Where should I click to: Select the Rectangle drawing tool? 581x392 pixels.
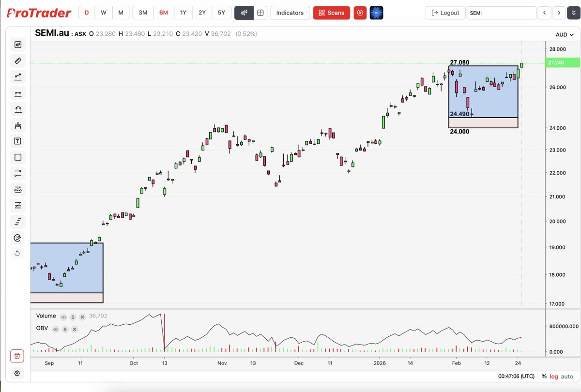[18, 157]
